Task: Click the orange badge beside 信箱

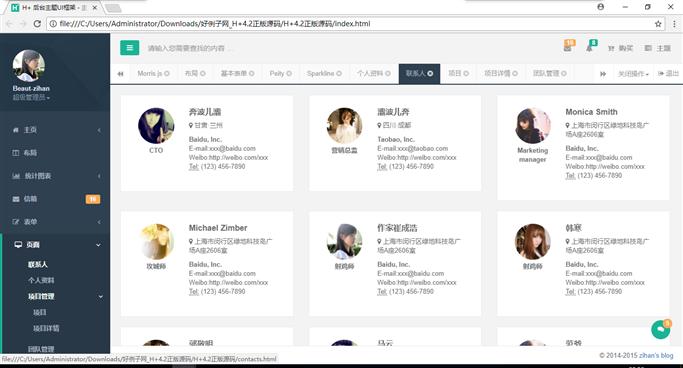Action: 93,199
